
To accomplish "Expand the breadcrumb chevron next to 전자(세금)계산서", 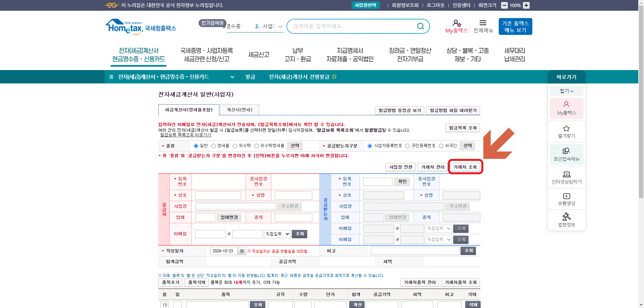I will (232, 77).
